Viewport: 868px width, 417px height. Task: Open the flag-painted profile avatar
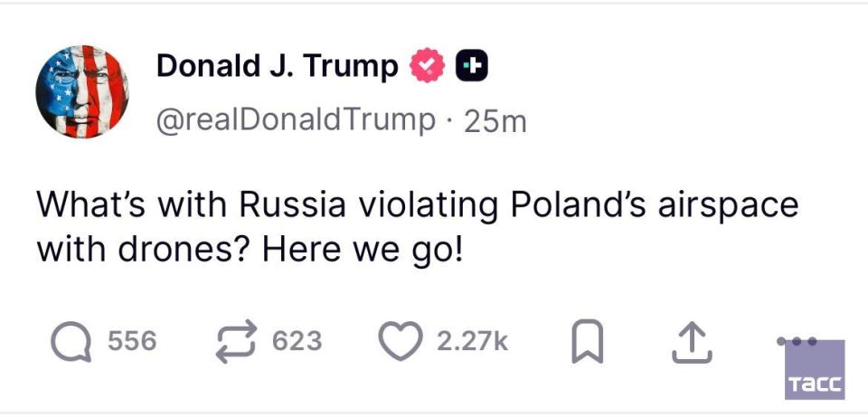click(82, 91)
